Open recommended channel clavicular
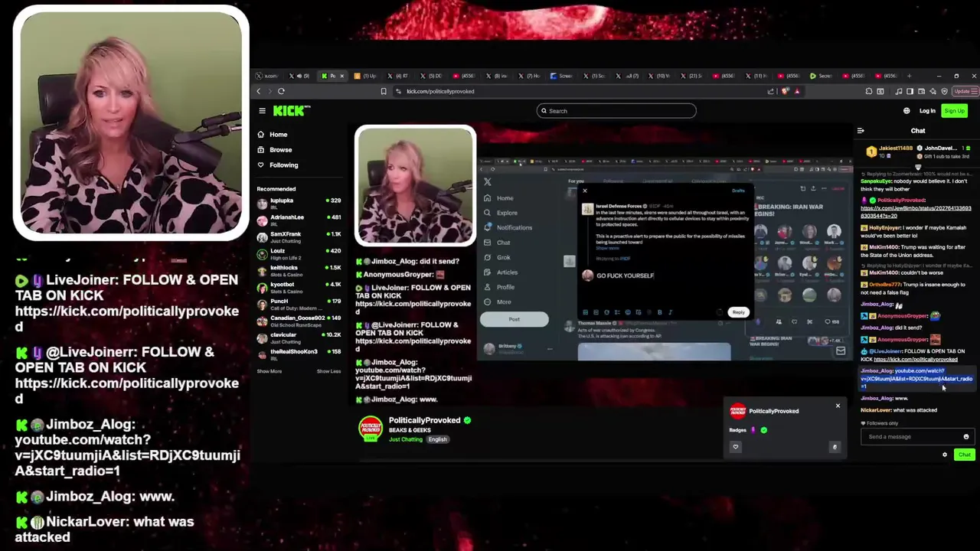 (x=299, y=337)
